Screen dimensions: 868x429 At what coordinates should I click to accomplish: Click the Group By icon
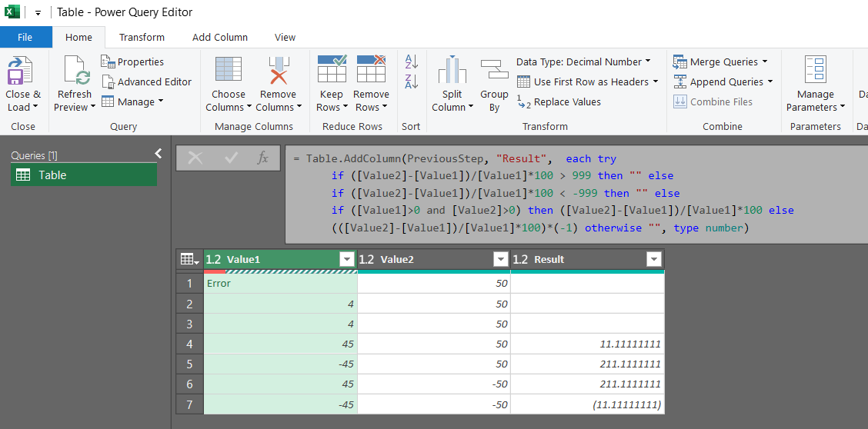494,70
